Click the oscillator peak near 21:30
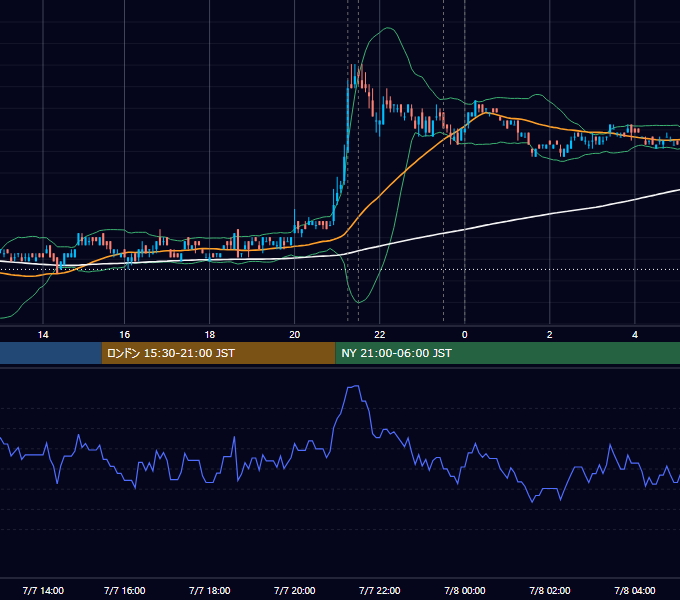The height and width of the screenshot is (600, 680). click(355, 386)
